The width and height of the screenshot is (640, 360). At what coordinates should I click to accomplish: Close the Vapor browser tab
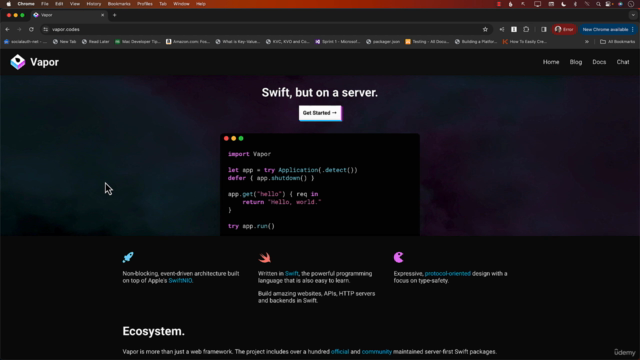102,15
